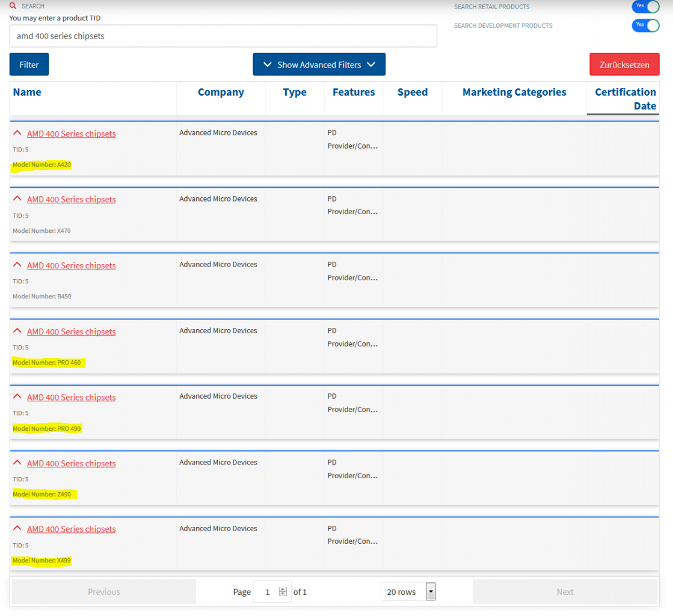Open the AMD 400 Series chipsets link for A420
Image resolution: width=673 pixels, height=616 pixels.
point(71,134)
